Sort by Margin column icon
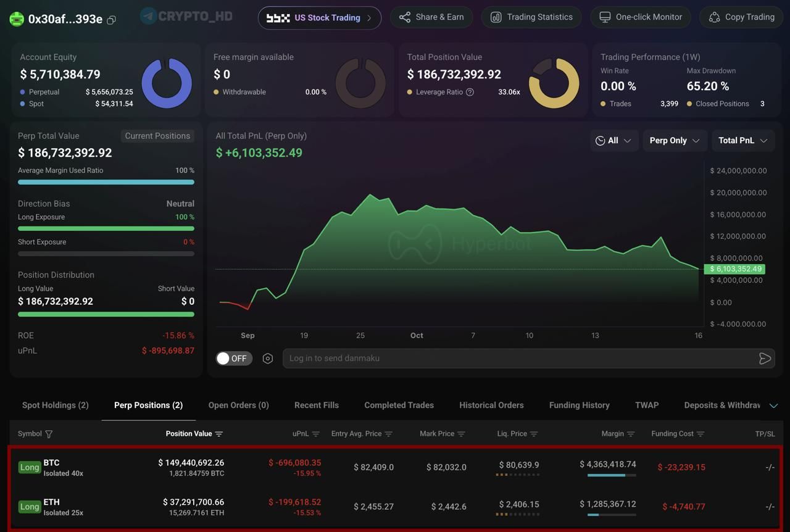The image size is (790, 532). click(631, 434)
